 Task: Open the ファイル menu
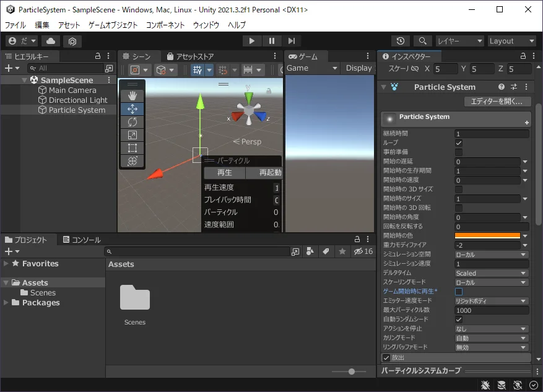pos(15,25)
